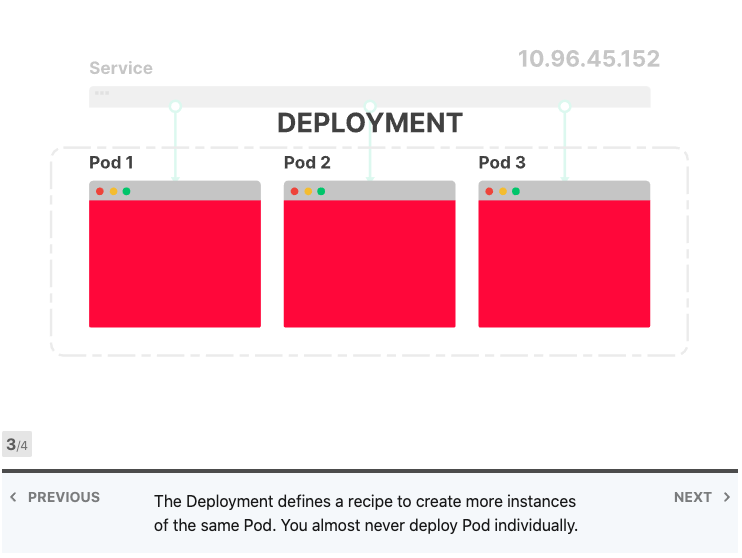Click the green dot in Pod 1 window

(126, 191)
